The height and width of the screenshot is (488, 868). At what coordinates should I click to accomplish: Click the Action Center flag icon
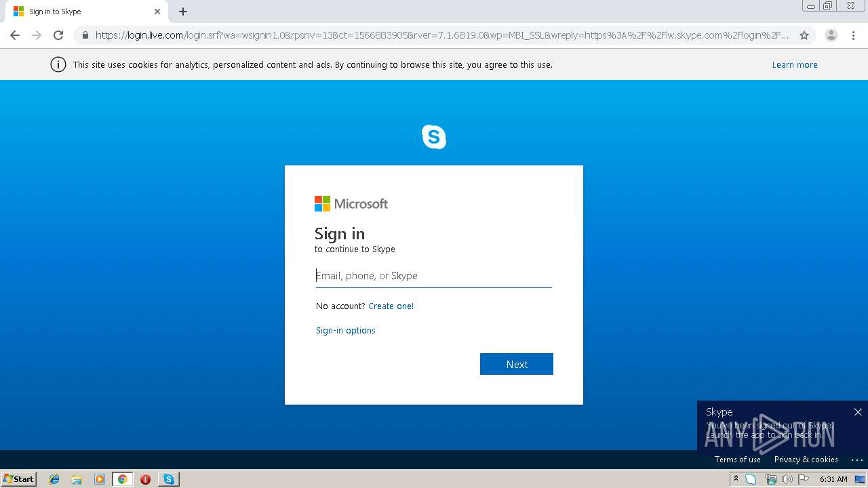pyautogui.click(x=804, y=479)
